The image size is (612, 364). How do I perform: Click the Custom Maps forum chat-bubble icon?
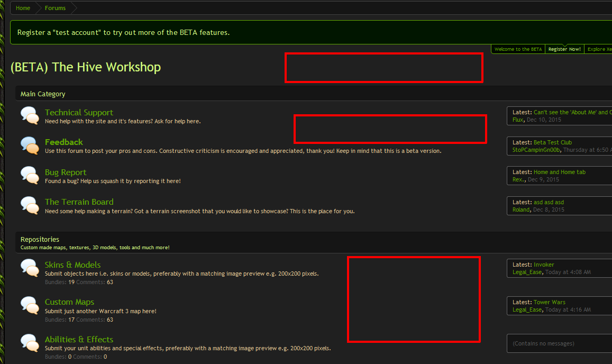pos(30,305)
